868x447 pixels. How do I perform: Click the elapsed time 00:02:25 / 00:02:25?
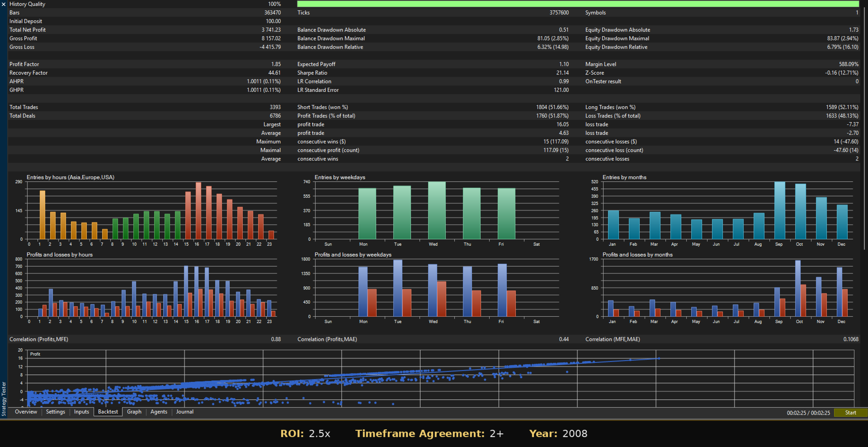click(x=808, y=413)
